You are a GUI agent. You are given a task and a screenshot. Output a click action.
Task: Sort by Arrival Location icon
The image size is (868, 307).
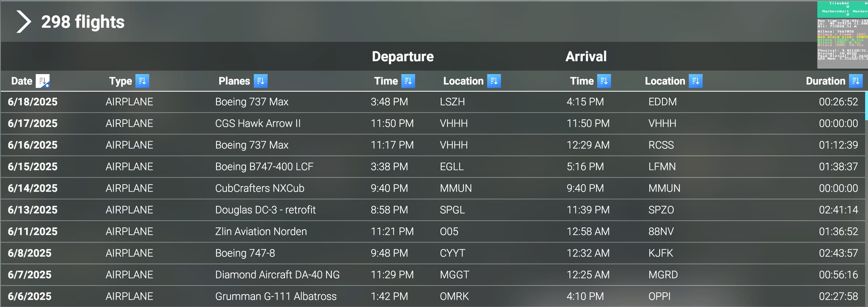coord(695,81)
